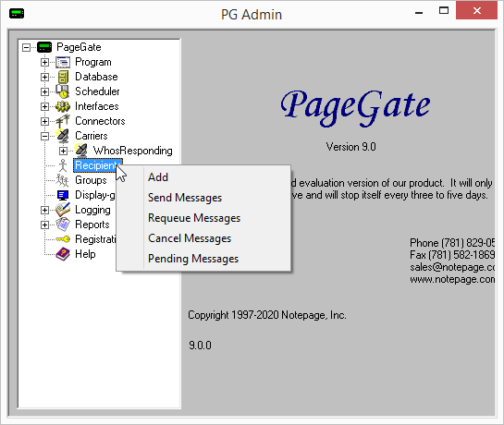The height and width of the screenshot is (425, 504).
Task: Click the Scheduler clock icon
Action: pyautogui.click(x=63, y=91)
